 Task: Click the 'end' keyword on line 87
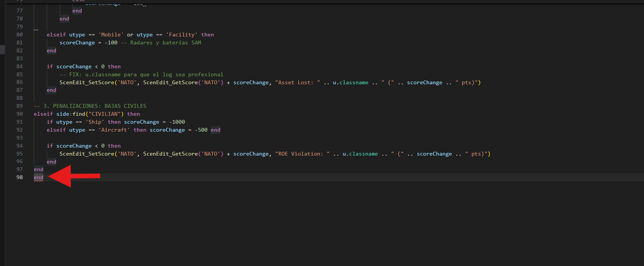click(51, 90)
